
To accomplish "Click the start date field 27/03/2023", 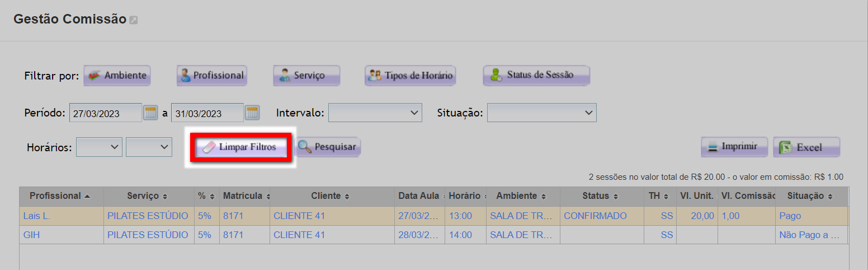I will pyautogui.click(x=105, y=113).
